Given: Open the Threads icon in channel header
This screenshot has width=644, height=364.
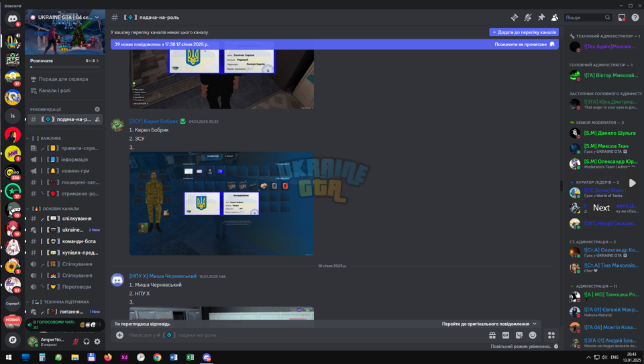Looking at the screenshot, I should click(x=515, y=17).
